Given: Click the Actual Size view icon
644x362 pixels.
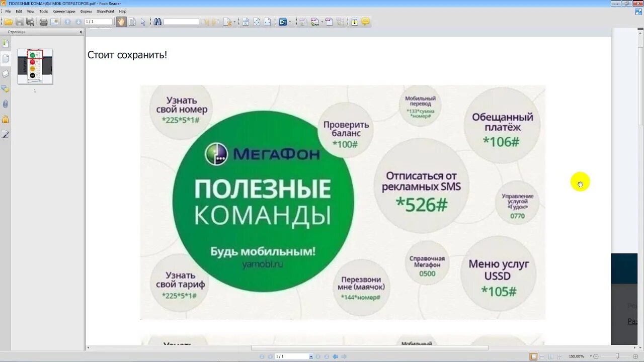Looking at the screenshot, I should (x=246, y=22).
